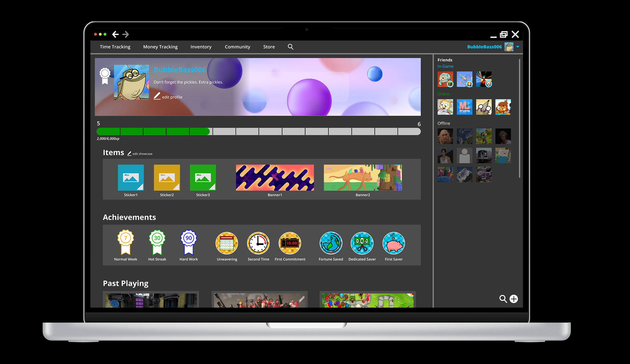Click the BubbleBass006 username in header

click(x=484, y=47)
